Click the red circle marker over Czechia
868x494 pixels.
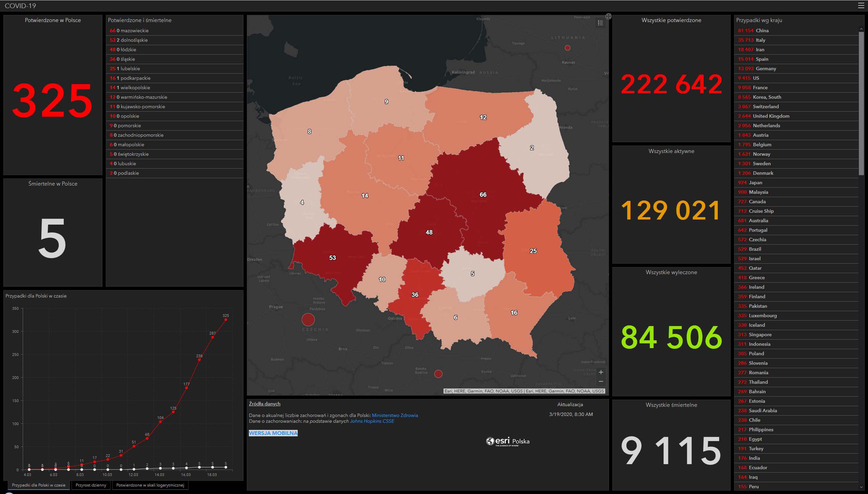[x=308, y=319]
